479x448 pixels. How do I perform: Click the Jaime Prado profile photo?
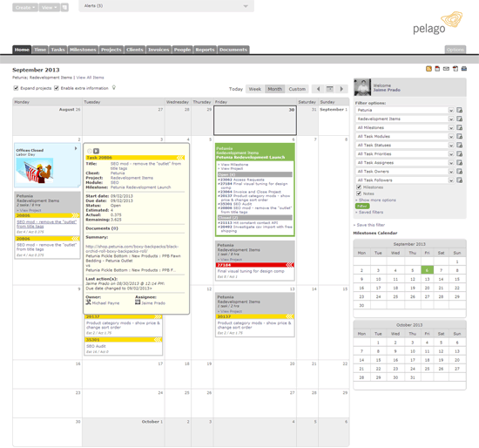click(x=362, y=87)
